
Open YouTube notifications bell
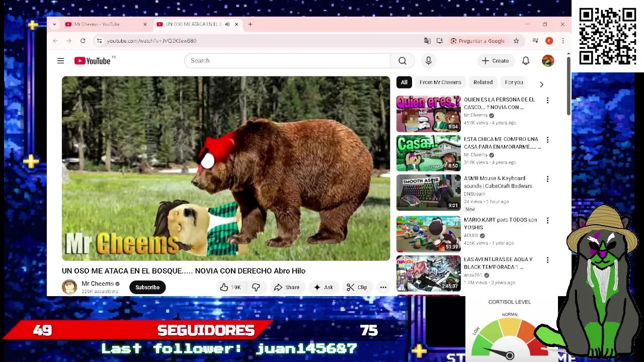(x=526, y=61)
